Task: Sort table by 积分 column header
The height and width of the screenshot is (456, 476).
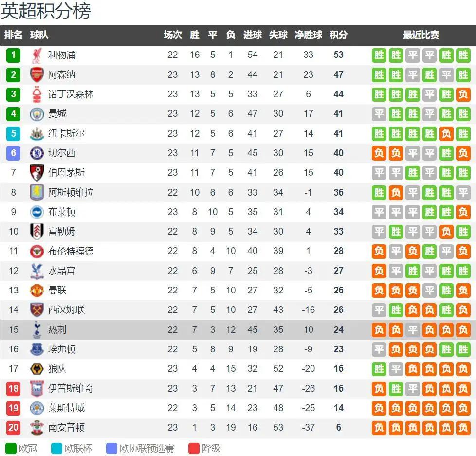Action: click(338, 35)
